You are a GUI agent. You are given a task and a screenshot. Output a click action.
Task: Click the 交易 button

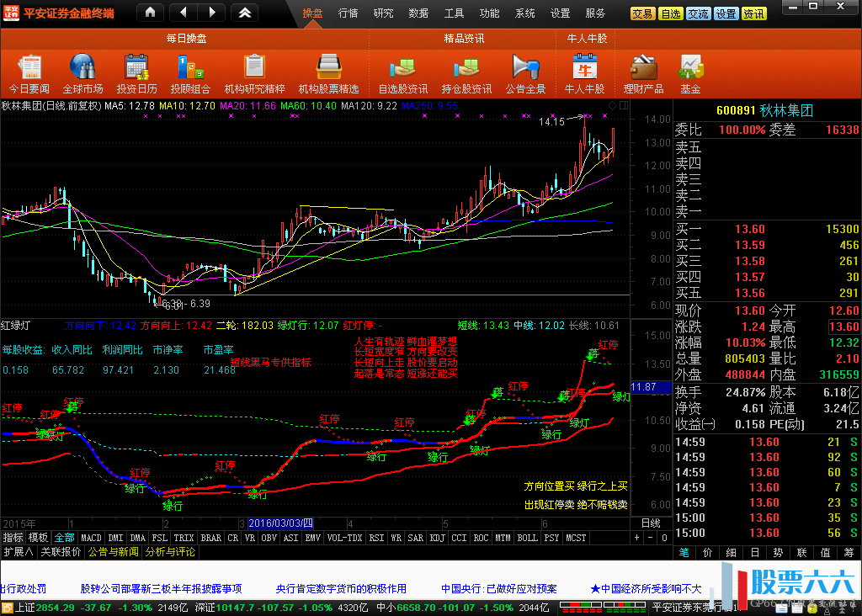coord(642,13)
